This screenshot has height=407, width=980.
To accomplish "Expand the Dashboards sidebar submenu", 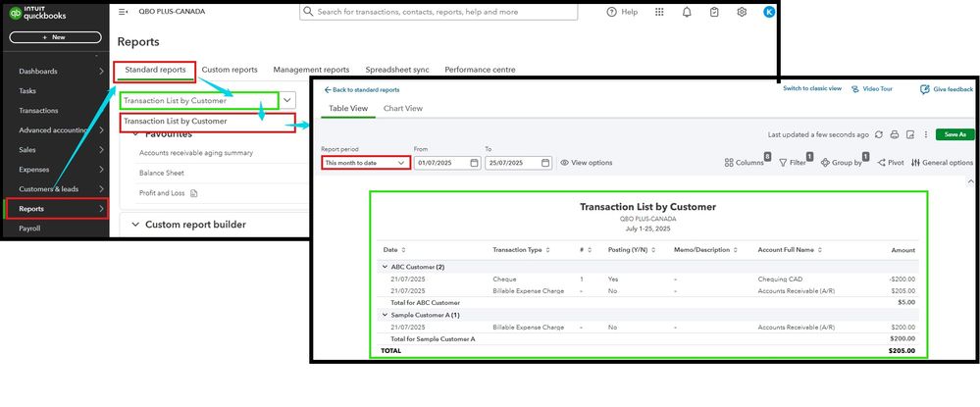I will click(x=101, y=72).
